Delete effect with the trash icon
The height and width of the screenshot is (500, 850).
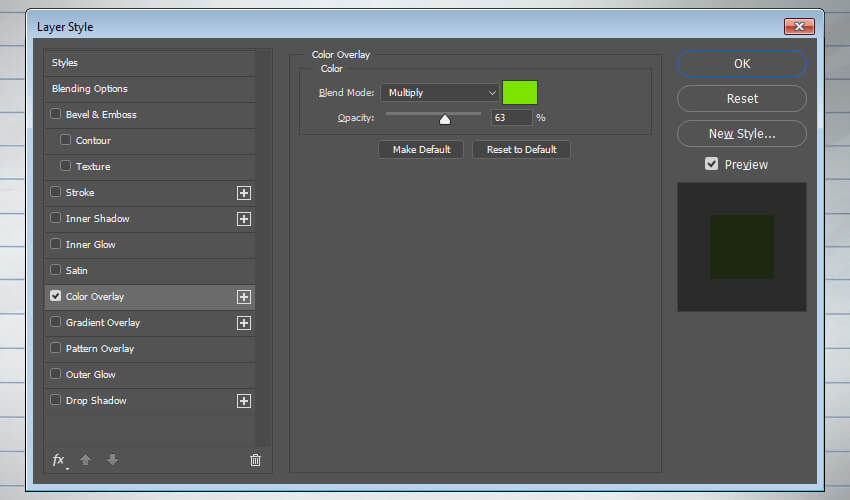coord(255,460)
